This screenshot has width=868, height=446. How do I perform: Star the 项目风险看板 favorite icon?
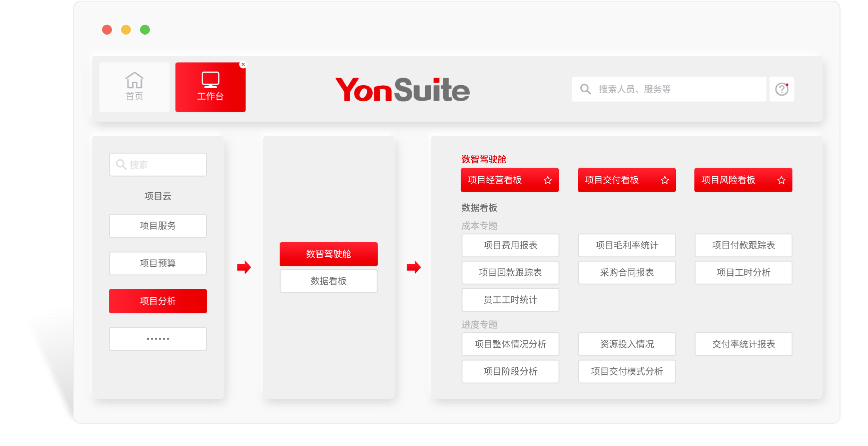(781, 180)
